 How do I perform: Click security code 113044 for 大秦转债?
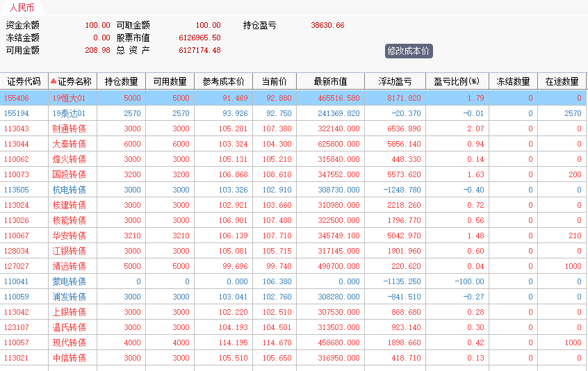pos(17,144)
